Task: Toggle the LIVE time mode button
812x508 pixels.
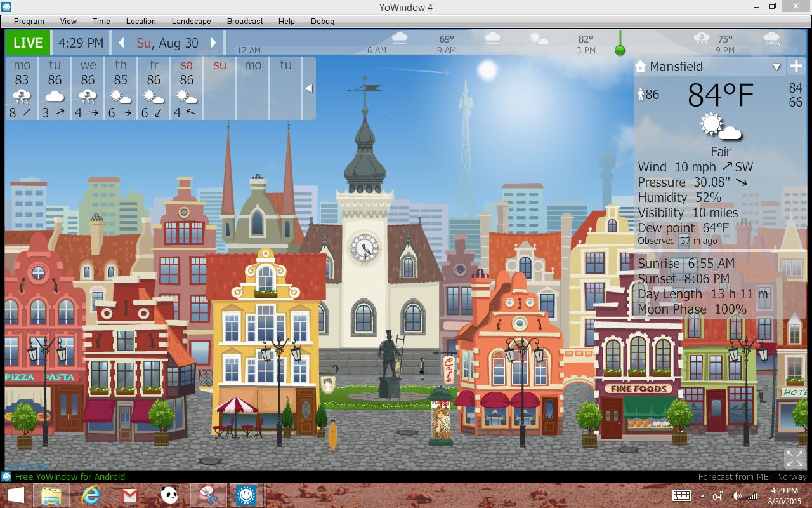Action: pyautogui.click(x=28, y=43)
